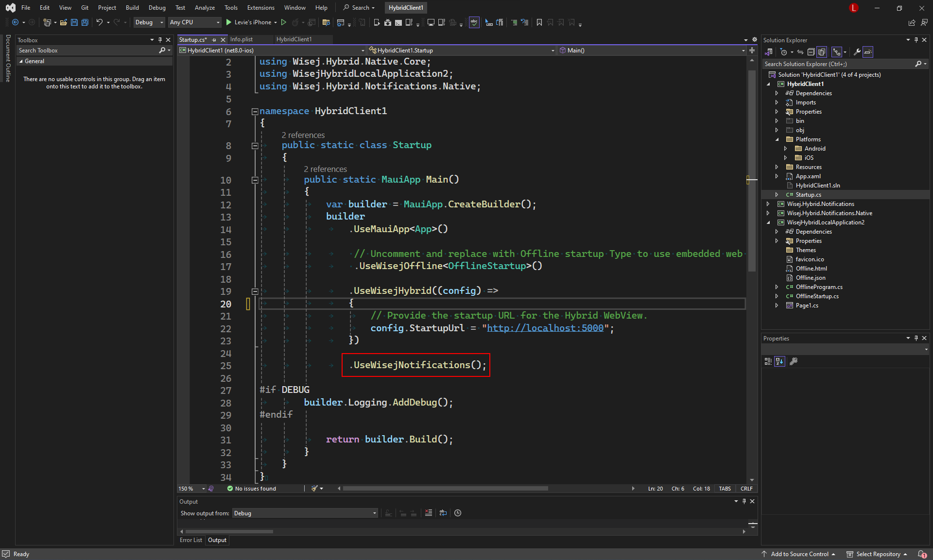This screenshot has height=560, width=933.
Task: Save the current file with Save icon
Action: click(x=74, y=22)
